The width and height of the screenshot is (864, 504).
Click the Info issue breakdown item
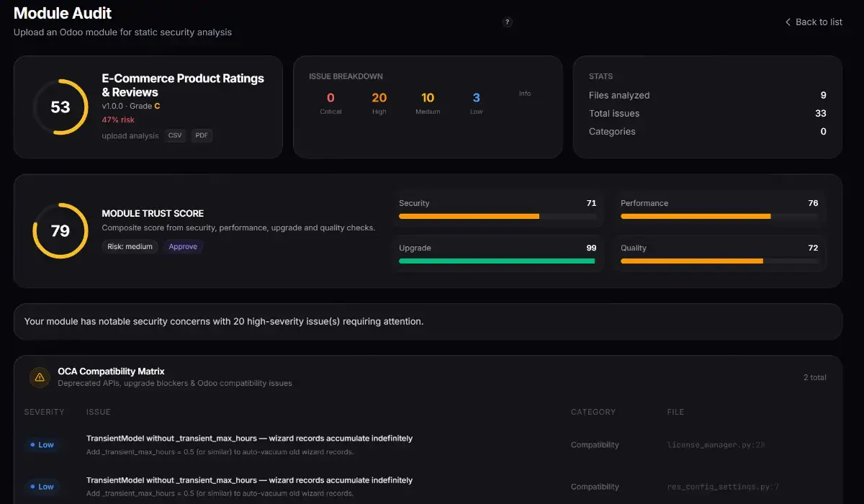click(525, 94)
